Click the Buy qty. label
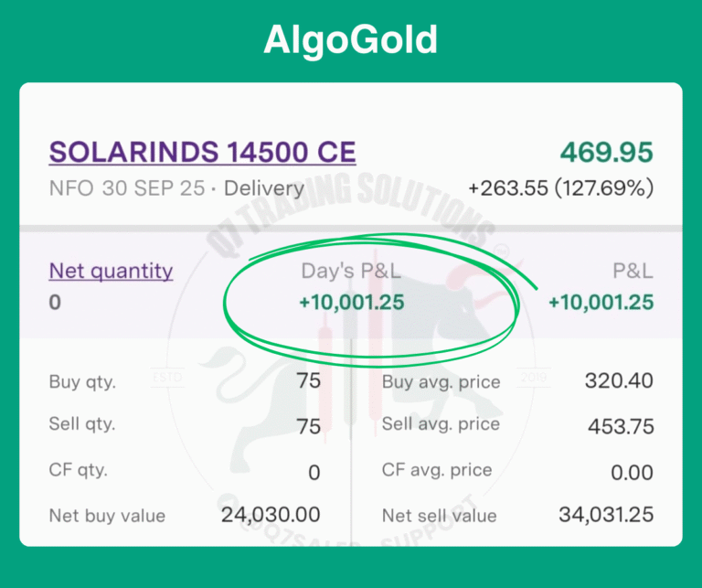702x588 pixels. click(x=82, y=381)
